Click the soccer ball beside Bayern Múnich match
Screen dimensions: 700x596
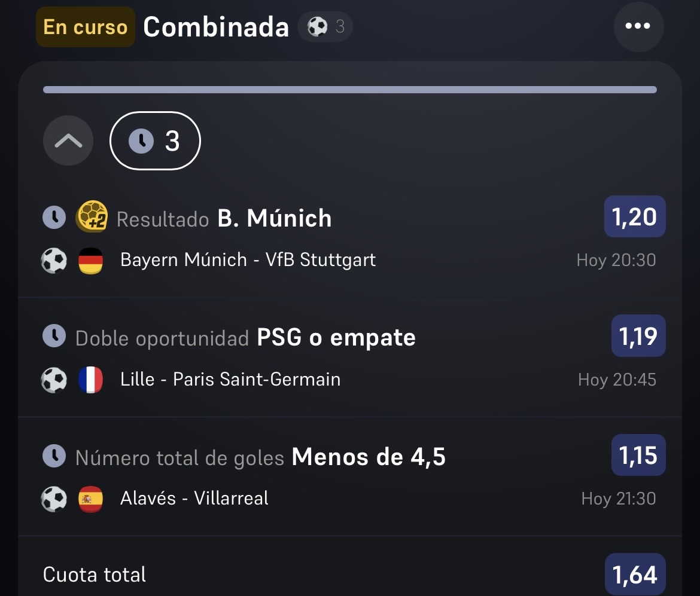[x=54, y=261]
